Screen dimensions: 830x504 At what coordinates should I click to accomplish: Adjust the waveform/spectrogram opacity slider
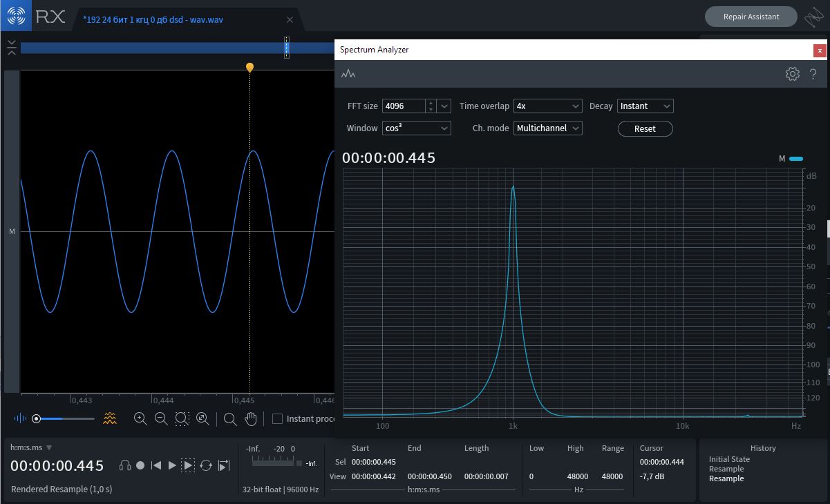click(37, 418)
